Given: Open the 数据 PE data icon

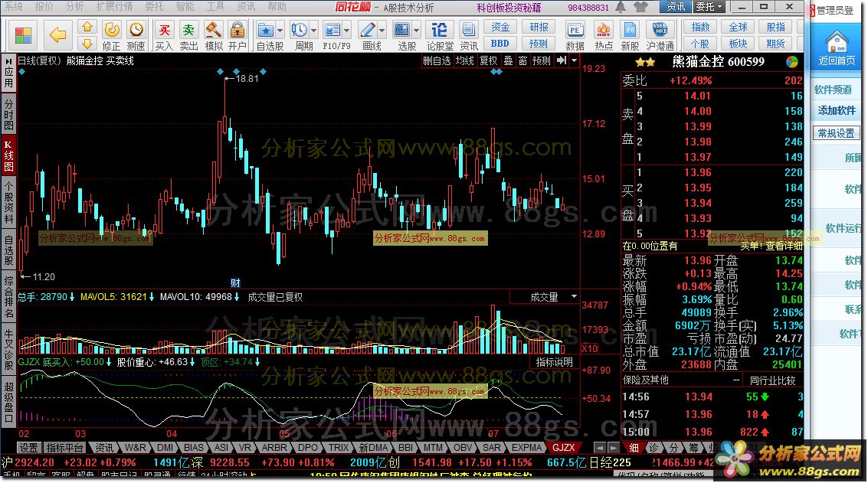Looking at the screenshot, I should pyautogui.click(x=575, y=30).
